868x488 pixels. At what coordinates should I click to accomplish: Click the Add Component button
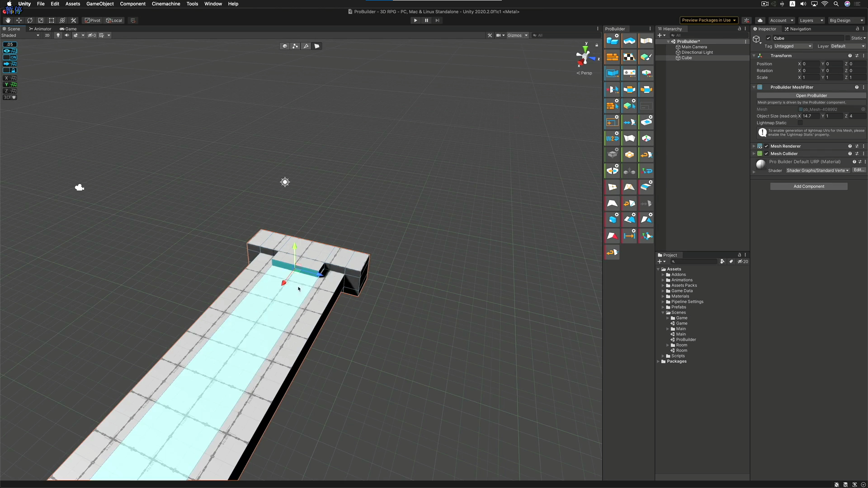point(809,186)
